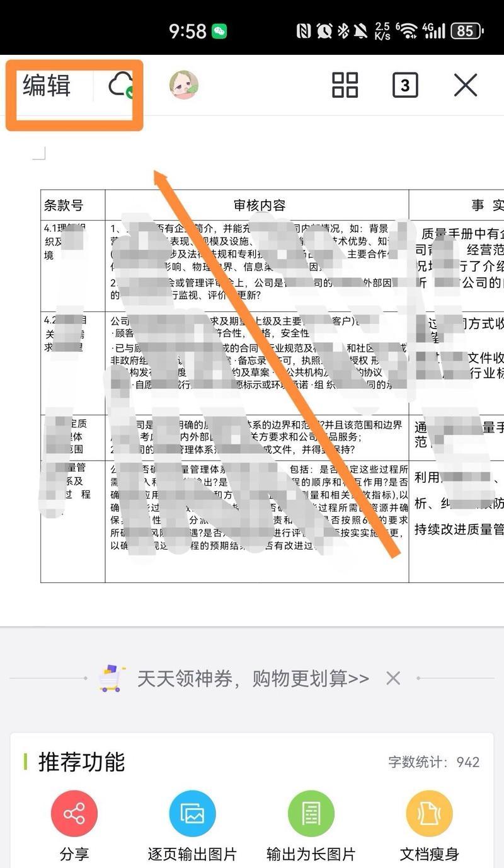Tap the shopping cart promo icon
Viewport: 504px width, 868px height.
click(x=112, y=678)
